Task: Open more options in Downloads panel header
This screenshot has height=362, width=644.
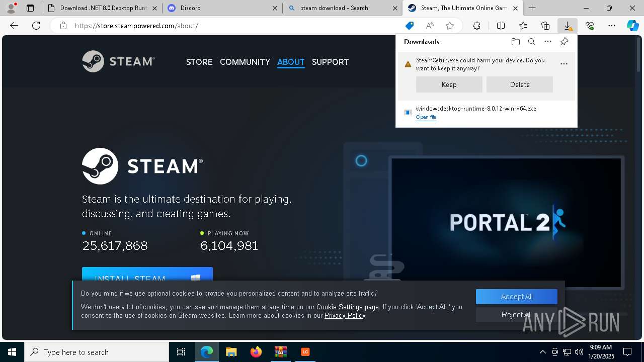Action: point(548,42)
